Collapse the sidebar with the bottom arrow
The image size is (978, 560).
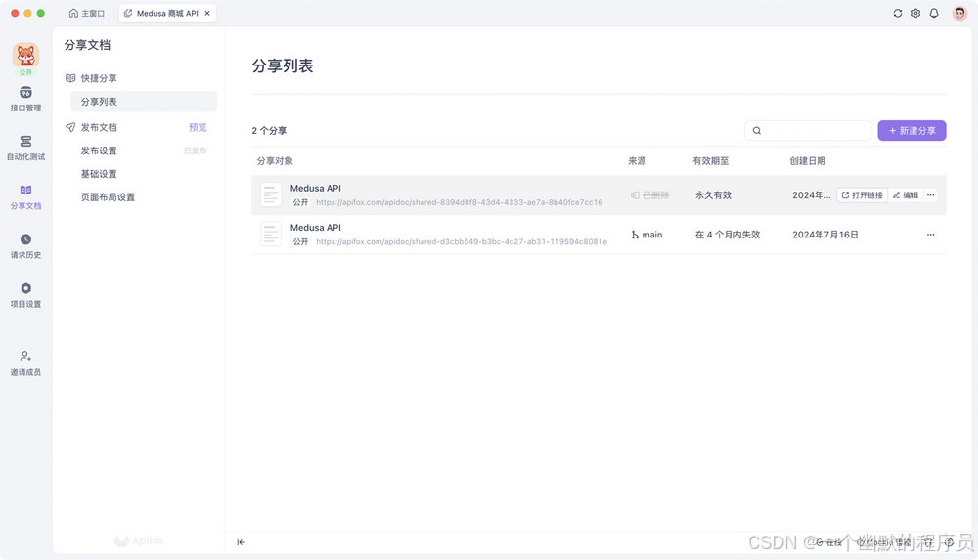pos(242,542)
